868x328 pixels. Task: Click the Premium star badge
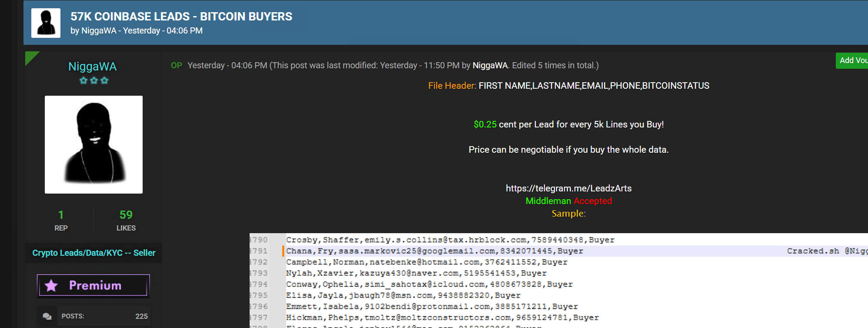tap(93, 285)
